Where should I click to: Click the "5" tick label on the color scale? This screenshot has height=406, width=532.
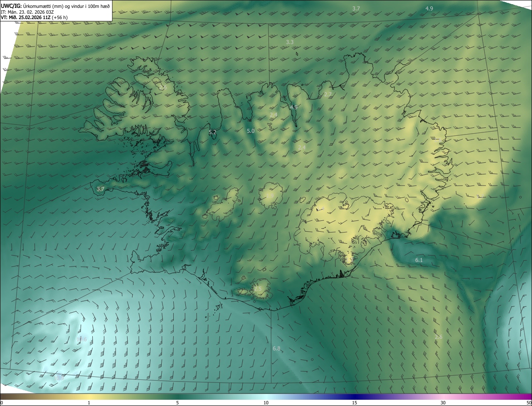click(x=177, y=403)
